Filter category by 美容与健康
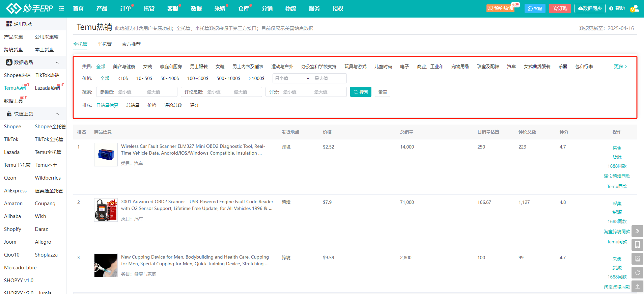The image size is (644, 294). click(x=124, y=66)
